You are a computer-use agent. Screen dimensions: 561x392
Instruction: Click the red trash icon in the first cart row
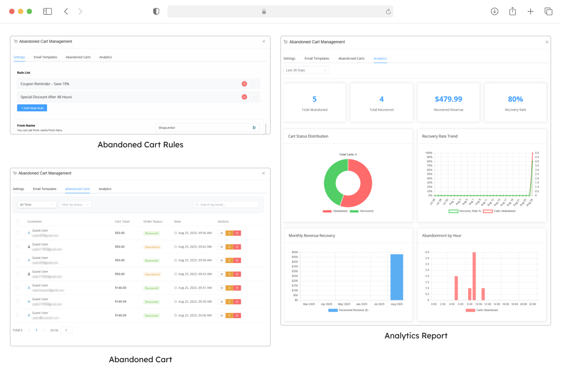[x=237, y=233]
